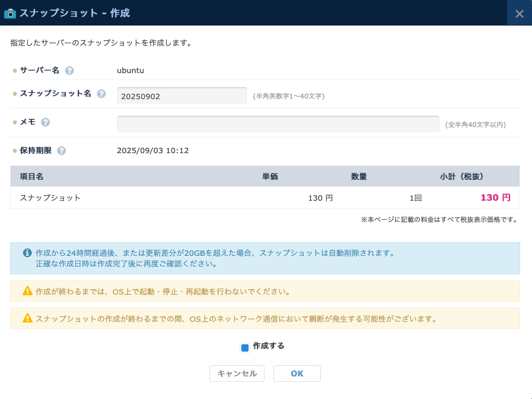Click info icon in blue auto-deletion notice
532x399 pixels.
pyautogui.click(x=27, y=253)
